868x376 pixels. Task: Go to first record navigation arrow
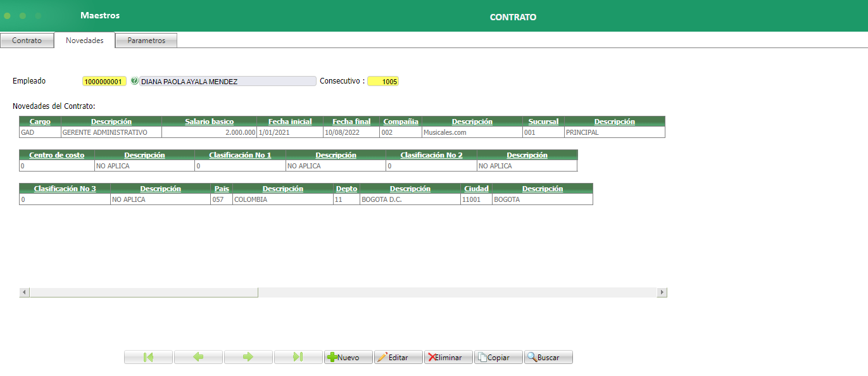tap(148, 357)
